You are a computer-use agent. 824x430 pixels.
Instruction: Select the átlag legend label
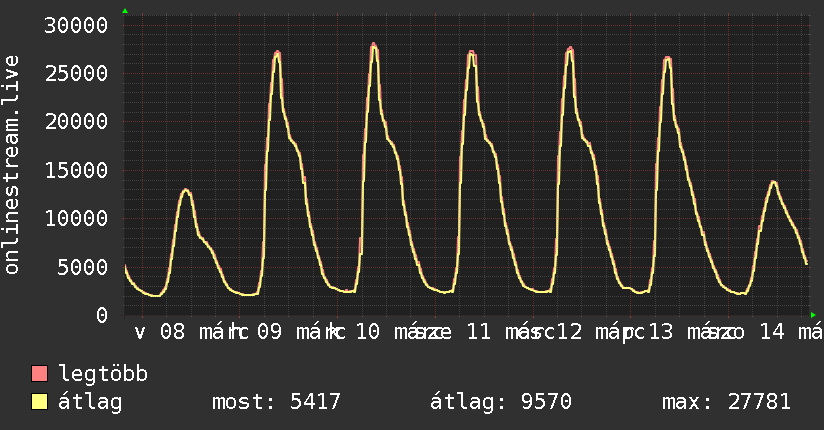[90, 402]
